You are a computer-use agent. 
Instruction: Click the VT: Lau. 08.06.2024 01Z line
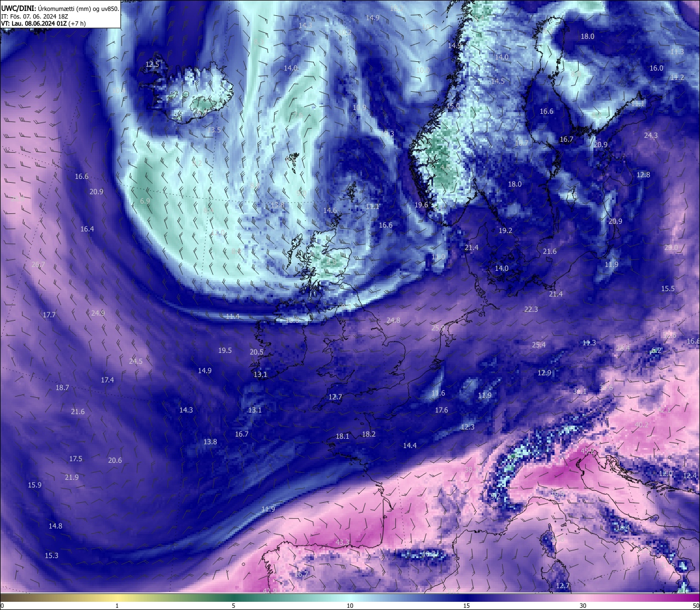[43, 24]
